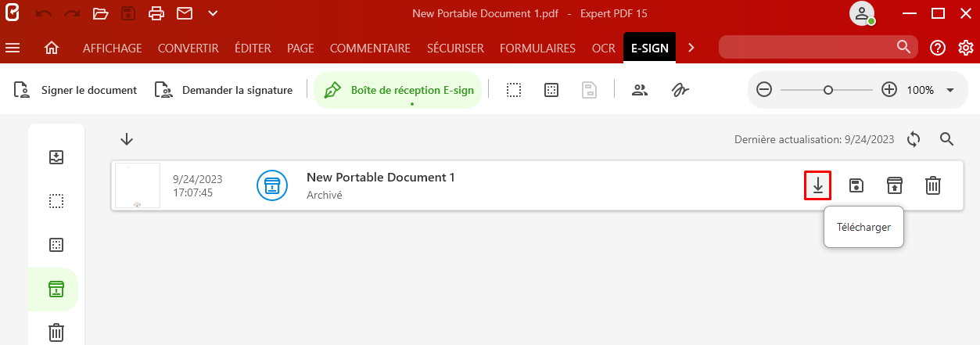Delete the document with row trash icon
The width and height of the screenshot is (980, 345).
(x=933, y=185)
